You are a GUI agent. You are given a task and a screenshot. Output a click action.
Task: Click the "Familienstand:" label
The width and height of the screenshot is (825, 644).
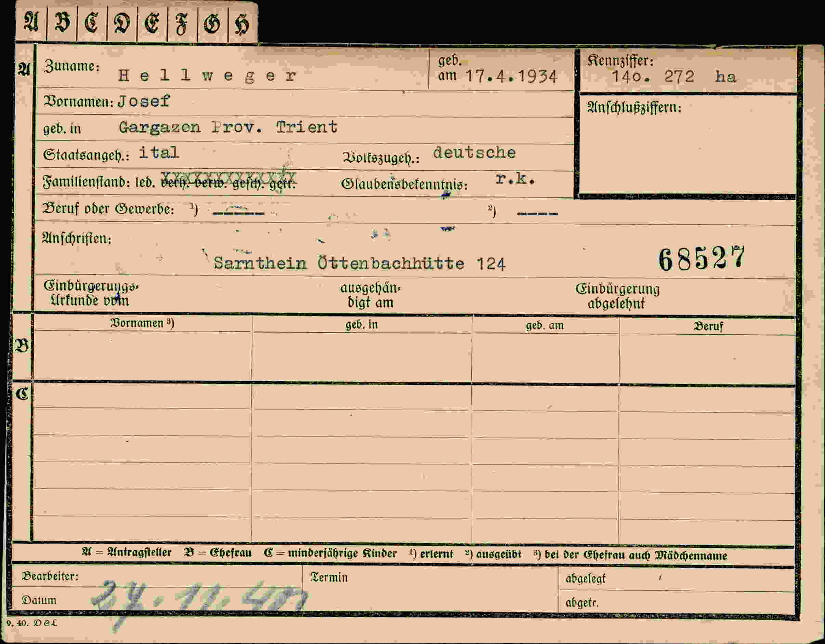tap(87, 182)
